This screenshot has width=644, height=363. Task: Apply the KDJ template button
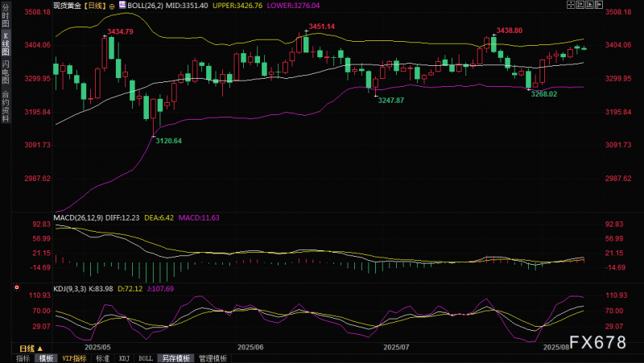(x=125, y=358)
